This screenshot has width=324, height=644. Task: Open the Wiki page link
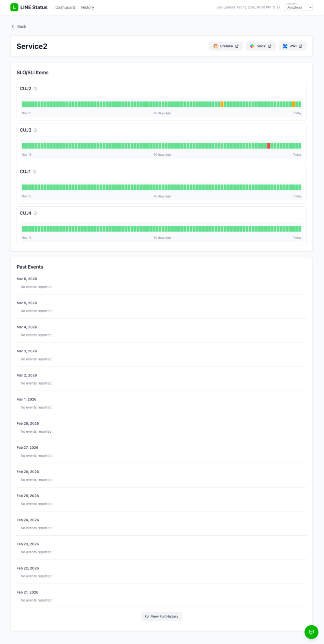pyautogui.click(x=292, y=46)
